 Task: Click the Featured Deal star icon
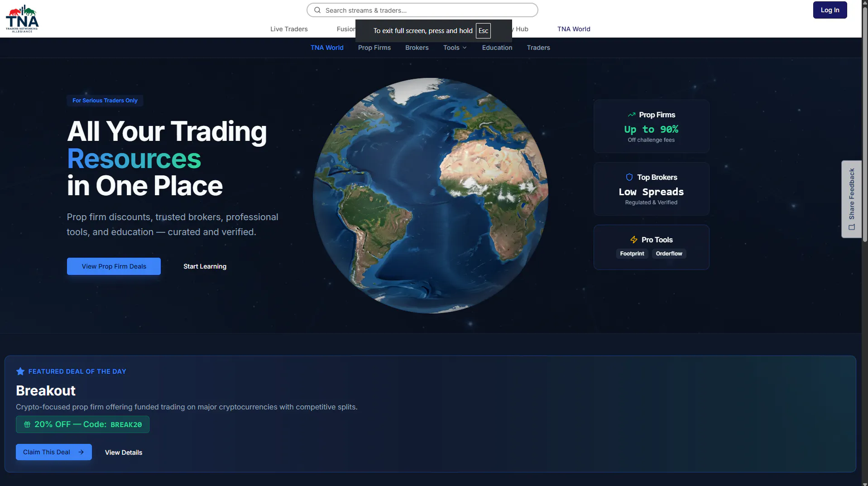click(20, 371)
